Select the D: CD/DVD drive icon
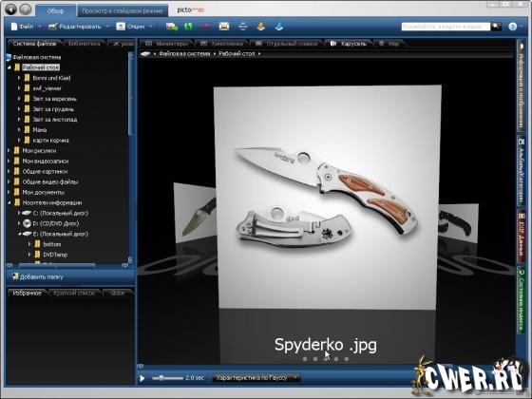Screen dimensions: 532x399 pyautogui.click(x=27, y=223)
